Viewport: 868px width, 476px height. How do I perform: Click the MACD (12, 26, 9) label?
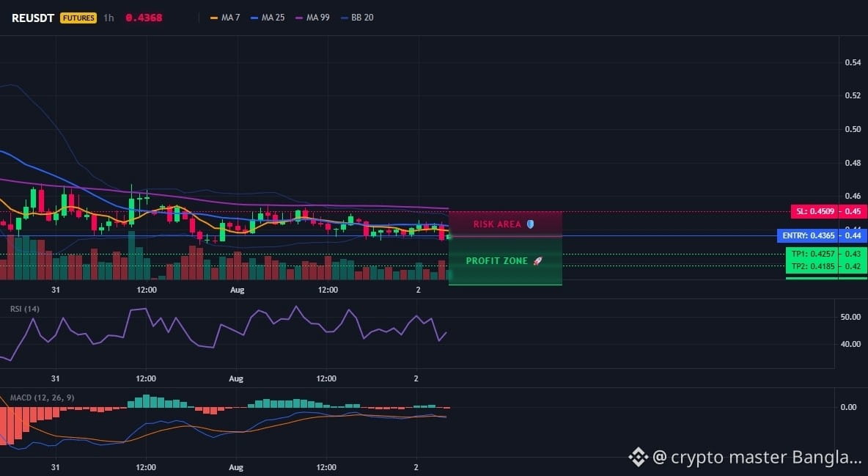tap(42, 398)
